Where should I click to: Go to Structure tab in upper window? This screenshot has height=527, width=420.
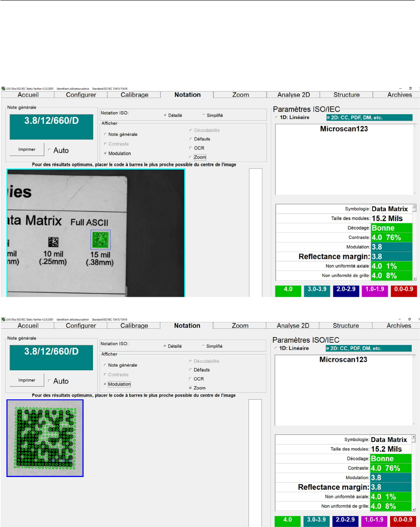tap(346, 95)
